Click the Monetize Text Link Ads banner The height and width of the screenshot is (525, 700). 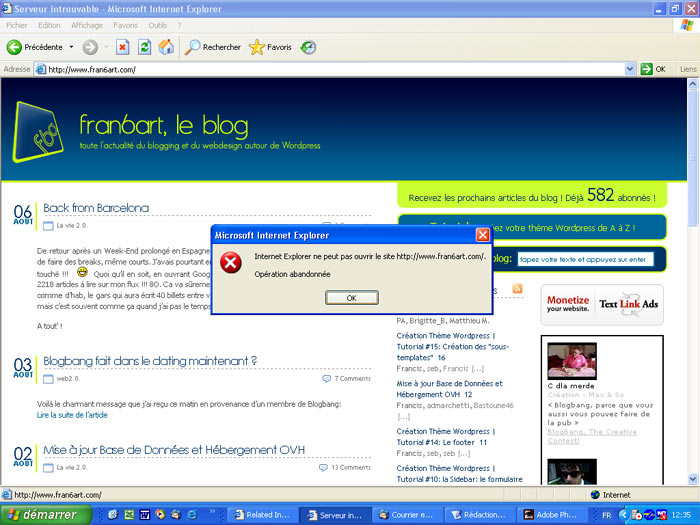click(602, 304)
